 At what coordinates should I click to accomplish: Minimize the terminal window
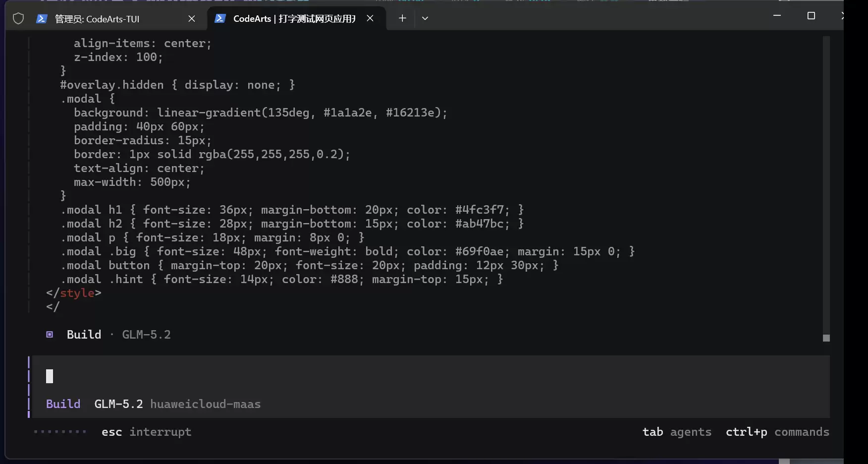click(777, 16)
